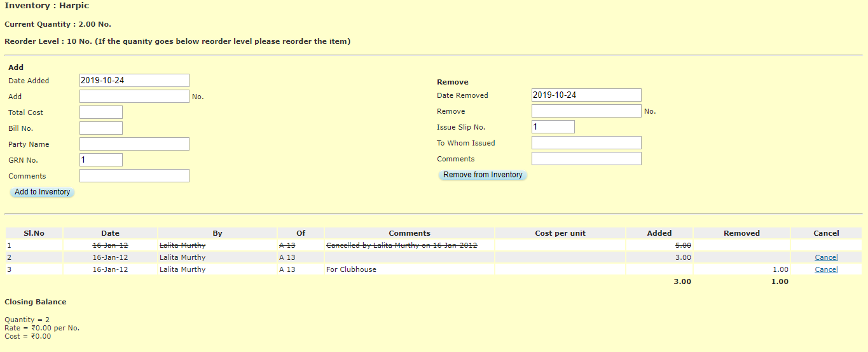The width and height of the screenshot is (868, 352).
Task: Cancel the For Clubhouse removal entry
Action: (x=826, y=269)
